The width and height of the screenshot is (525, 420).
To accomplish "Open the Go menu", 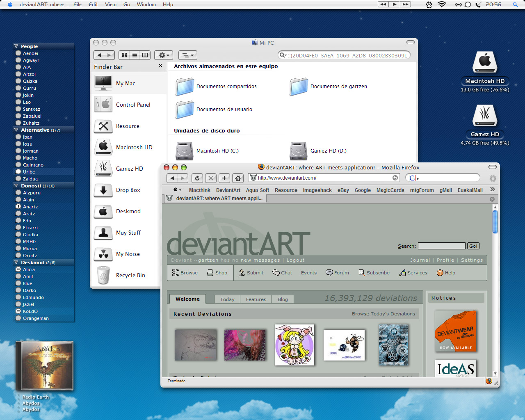I will click(127, 5).
